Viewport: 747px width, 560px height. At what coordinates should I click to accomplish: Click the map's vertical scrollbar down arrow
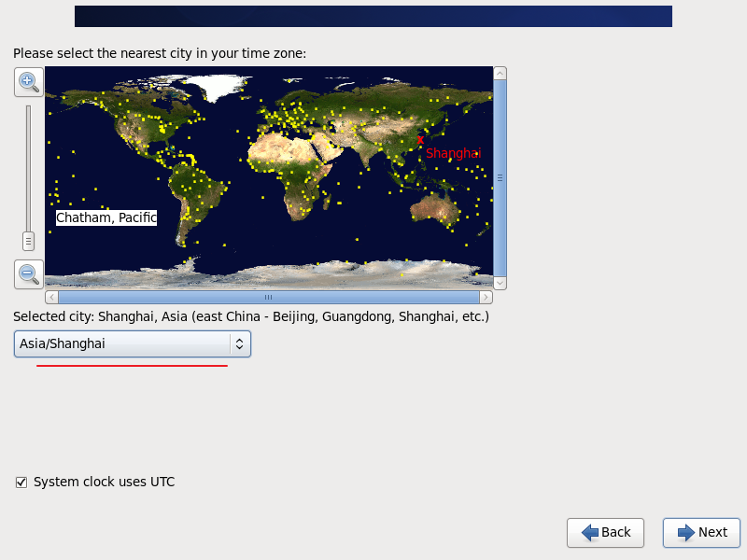point(500,283)
